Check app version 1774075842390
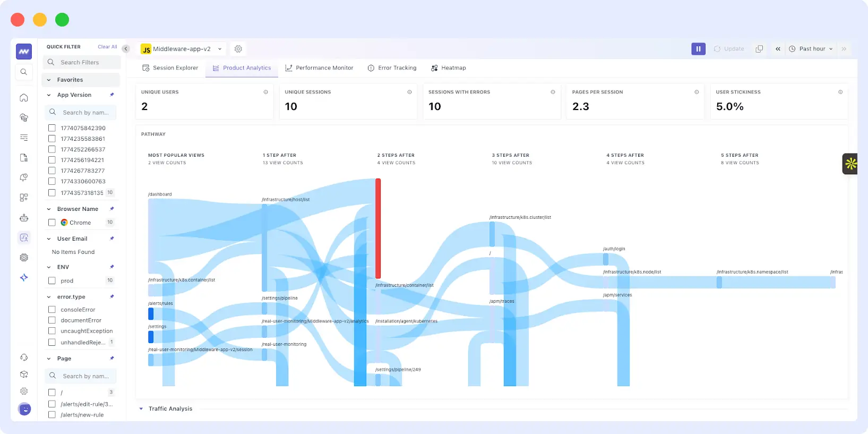Screen dimensions: 868x434 (52, 128)
